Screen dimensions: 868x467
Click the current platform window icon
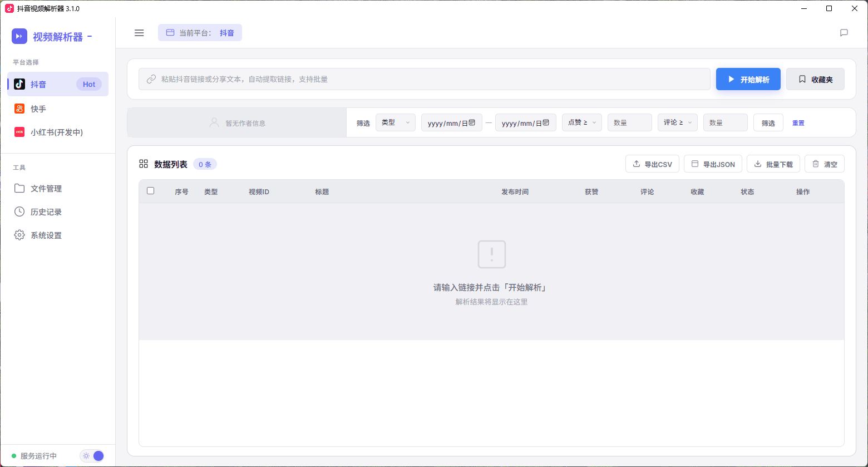[x=170, y=33]
